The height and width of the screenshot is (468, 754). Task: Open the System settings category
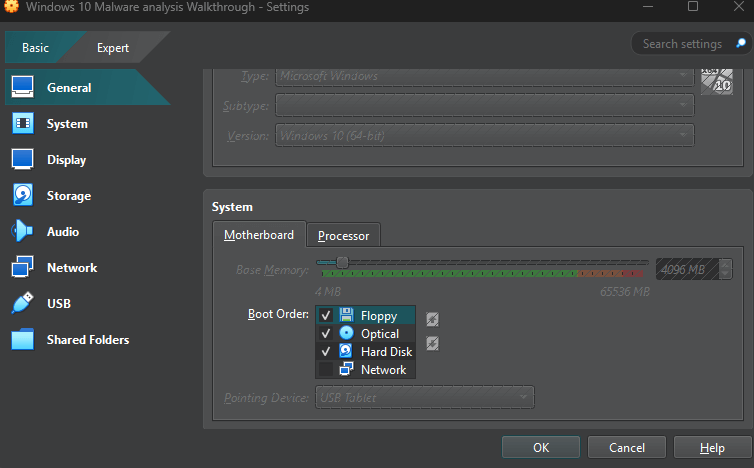point(87,124)
